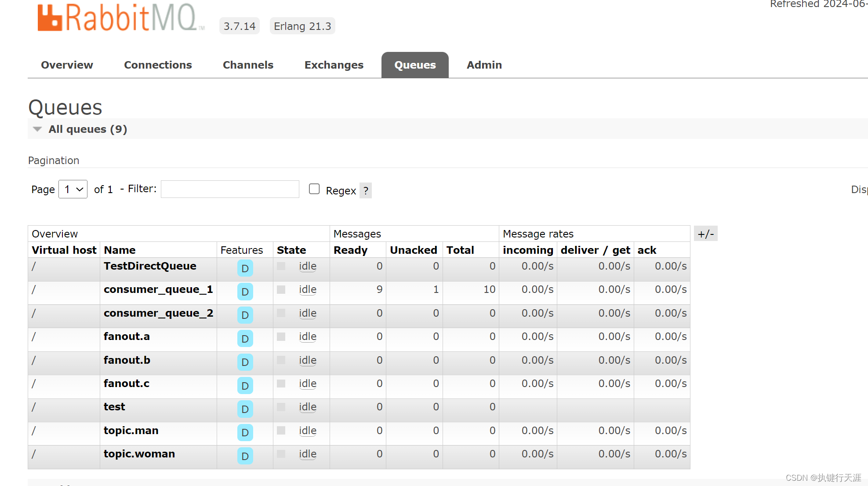Open the consumer_queue_1 queue link
The image size is (868, 486).
pos(158,289)
